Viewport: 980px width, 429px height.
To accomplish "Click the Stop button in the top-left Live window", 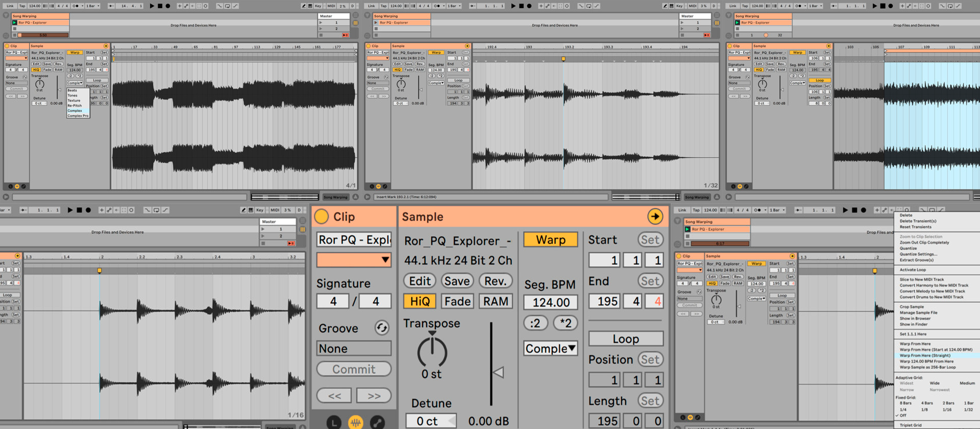I will point(160,6).
